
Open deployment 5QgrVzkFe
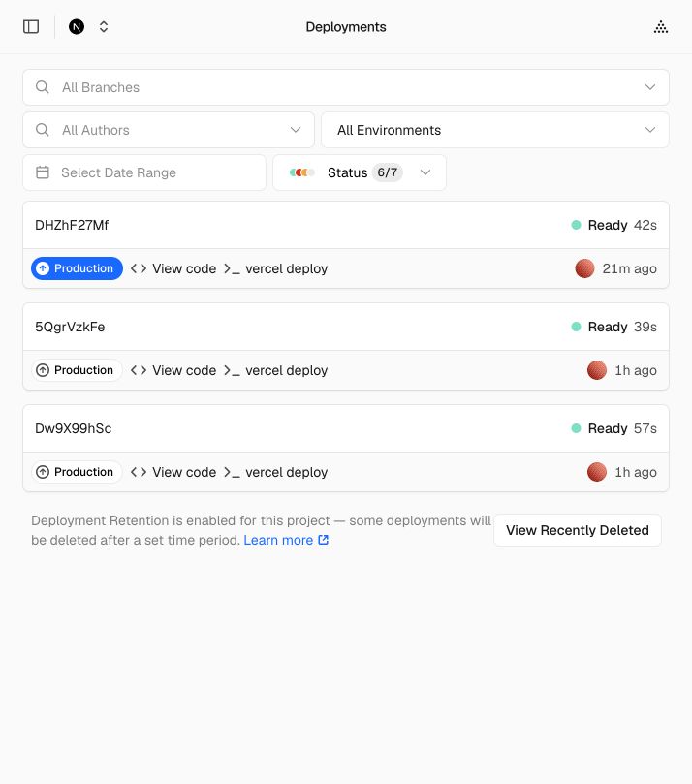(70, 327)
